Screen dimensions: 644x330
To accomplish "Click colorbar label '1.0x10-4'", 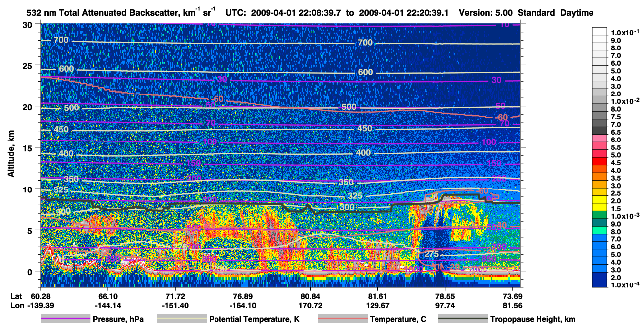I will point(625,285).
